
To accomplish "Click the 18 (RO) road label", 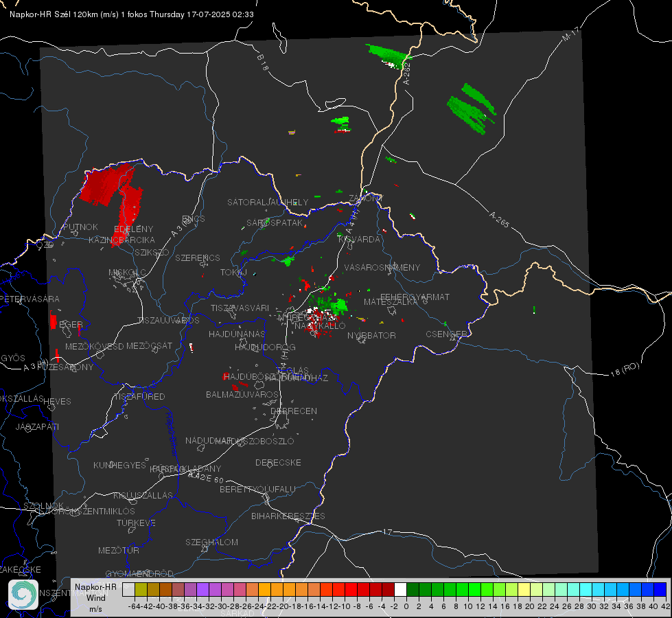I will (x=625, y=370).
